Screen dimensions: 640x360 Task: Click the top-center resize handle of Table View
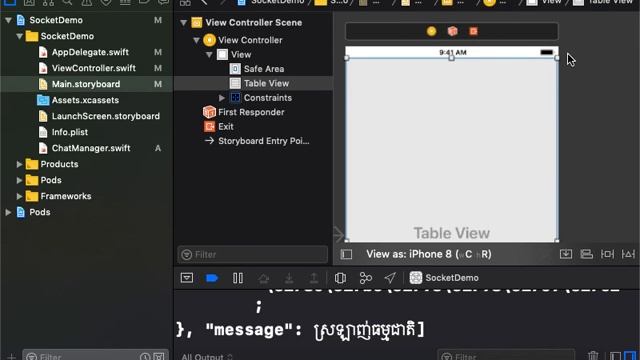pyautogui.click(x=451, y=58)
